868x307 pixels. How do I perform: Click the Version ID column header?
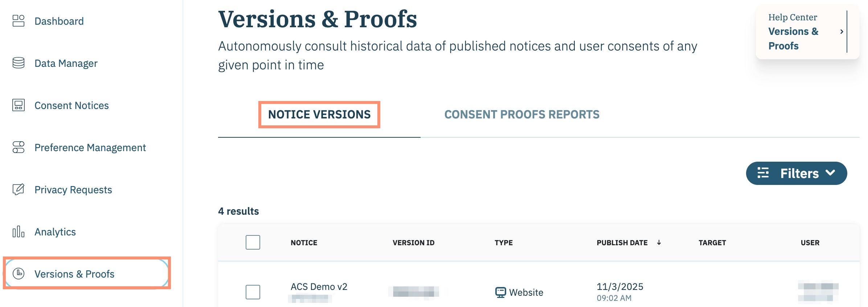(x=413, y=243)
